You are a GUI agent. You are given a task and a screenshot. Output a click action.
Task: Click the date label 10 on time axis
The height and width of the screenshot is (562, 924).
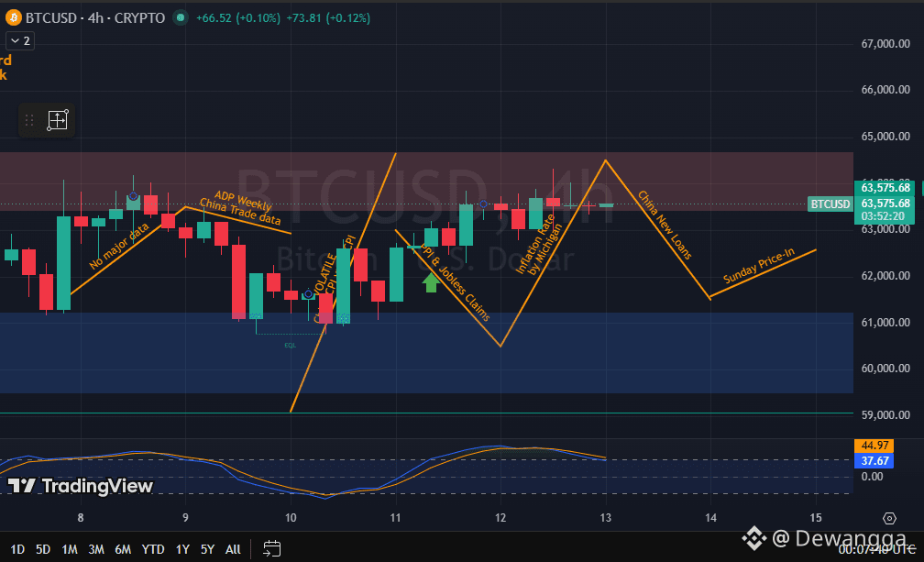(x=291, y=518)
